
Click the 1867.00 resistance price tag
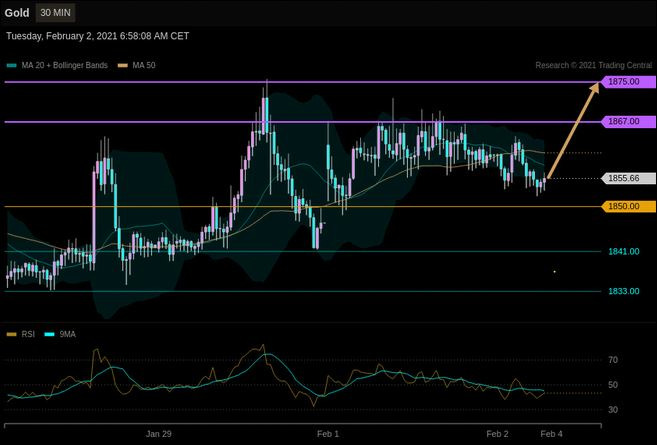629,122
